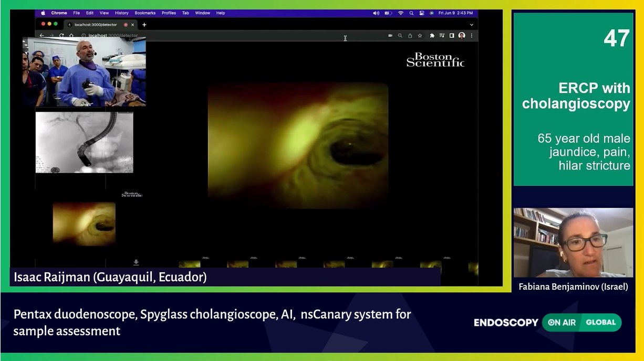Open the search/zoom icon in the address bar
The image size is (644, 361).
coord(400,36)
